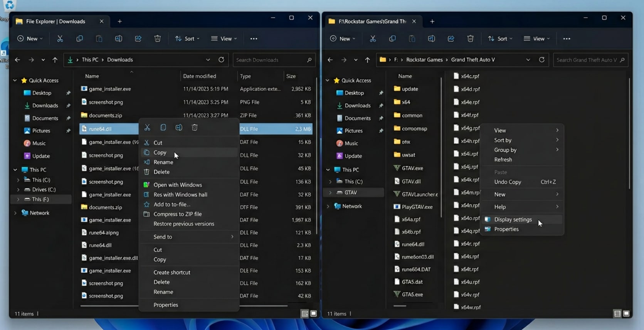
Task: Go back in Downloads window
Action: [17, 60]
